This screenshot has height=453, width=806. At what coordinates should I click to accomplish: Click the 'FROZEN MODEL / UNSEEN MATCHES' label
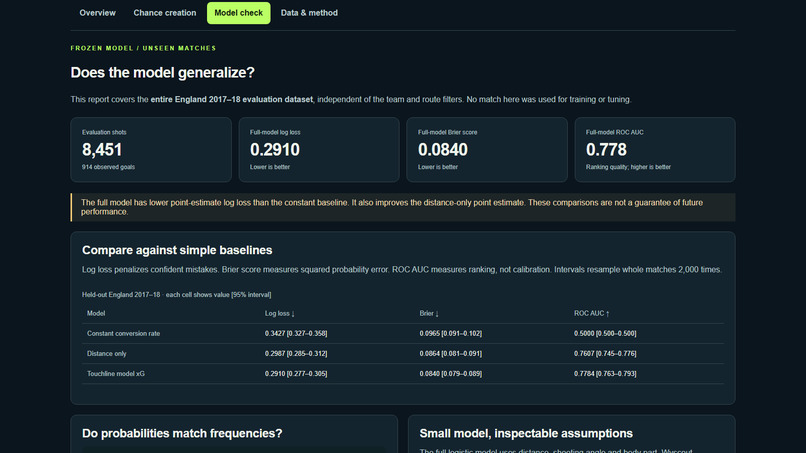coord(143,48)
